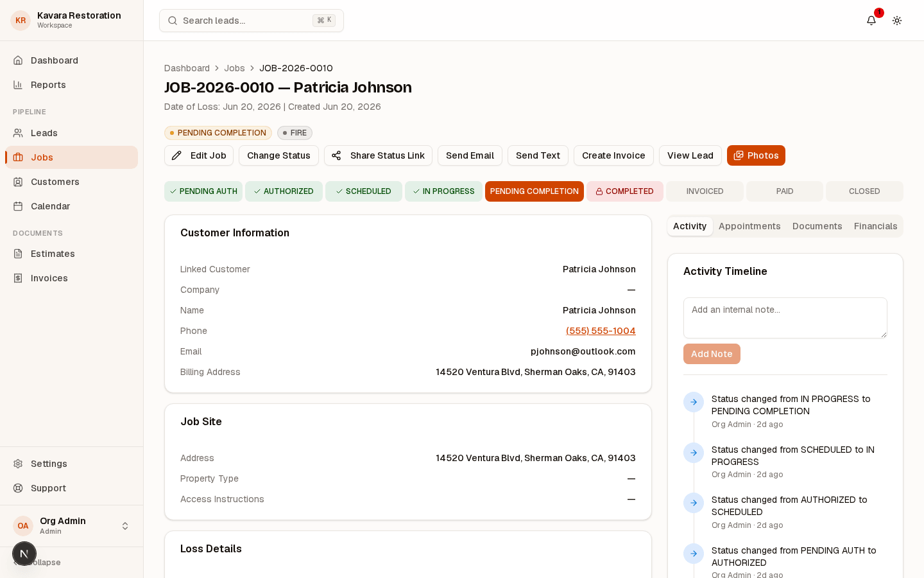This screenshot has height=578, width=924.
Task: Open Leads from the sidebar
Action: tap(71, 133)
